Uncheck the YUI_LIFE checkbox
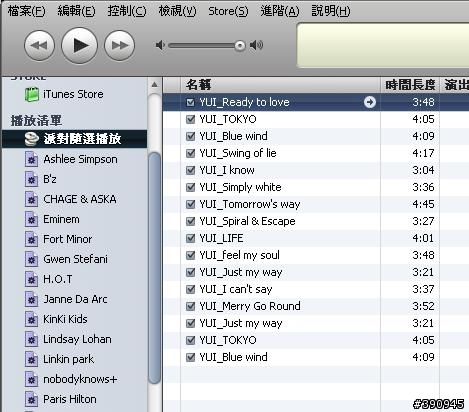The height and width of the screenshot is (412, 469). pyautogui.click(x=190, y=238)
